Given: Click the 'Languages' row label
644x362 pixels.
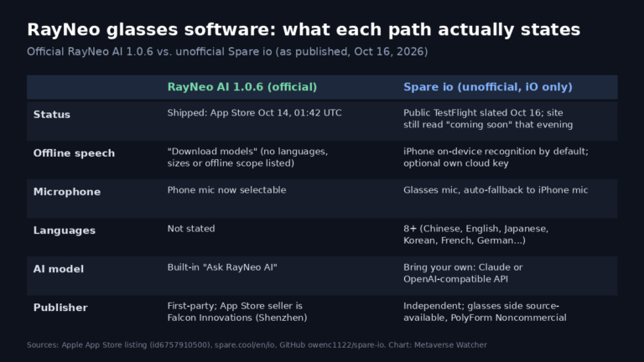Looking at the screenshot, I should (x=64, y=230).
